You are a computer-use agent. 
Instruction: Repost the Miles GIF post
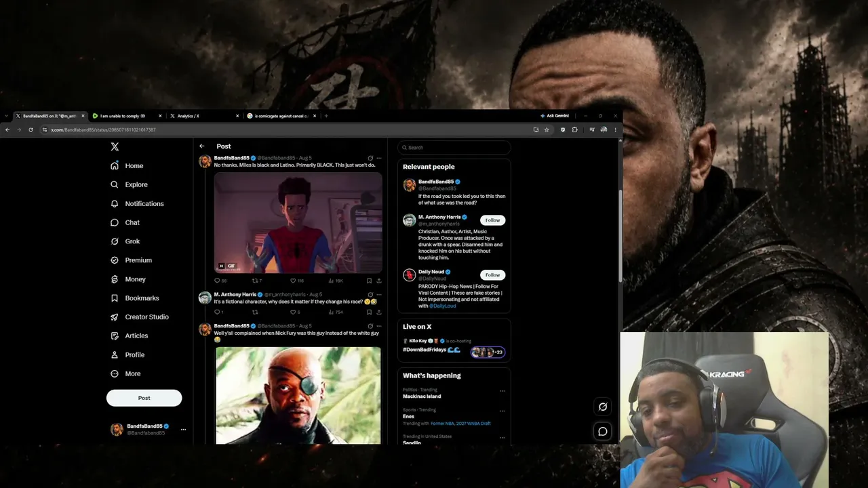[256, 281]
